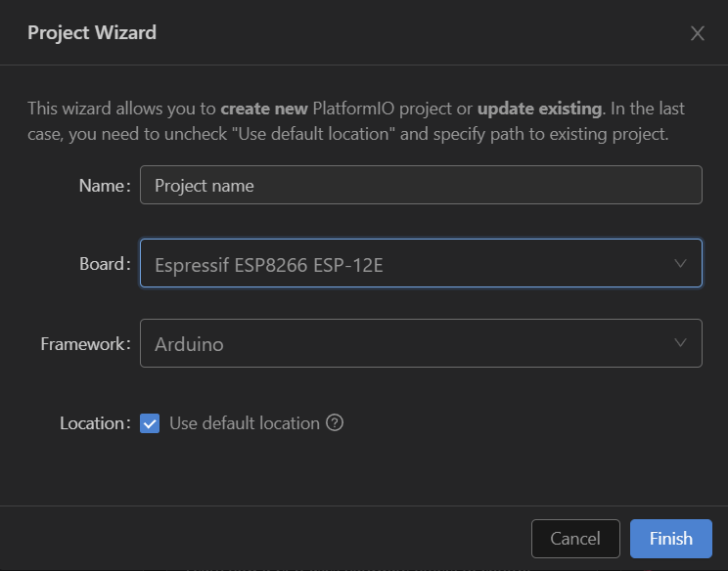This screenshot has width=728, height=571.
Task: Click the "Use default location" label text
Action: pos(245,423)
